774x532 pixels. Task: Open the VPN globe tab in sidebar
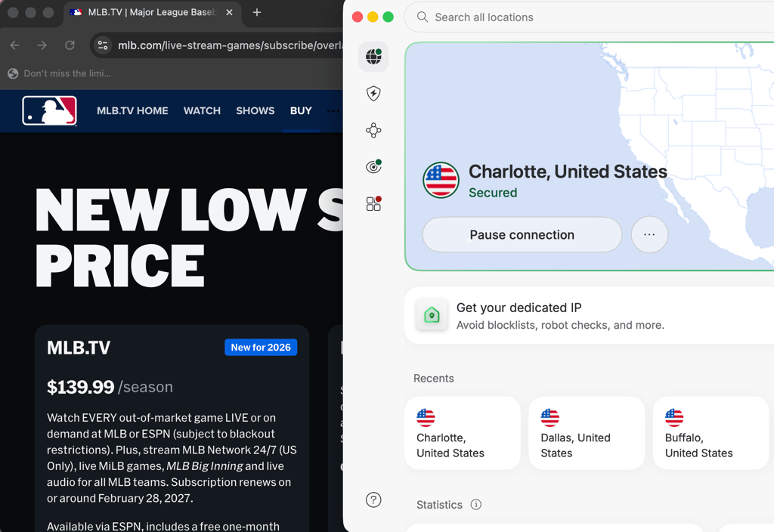click(x=373, y=57)
